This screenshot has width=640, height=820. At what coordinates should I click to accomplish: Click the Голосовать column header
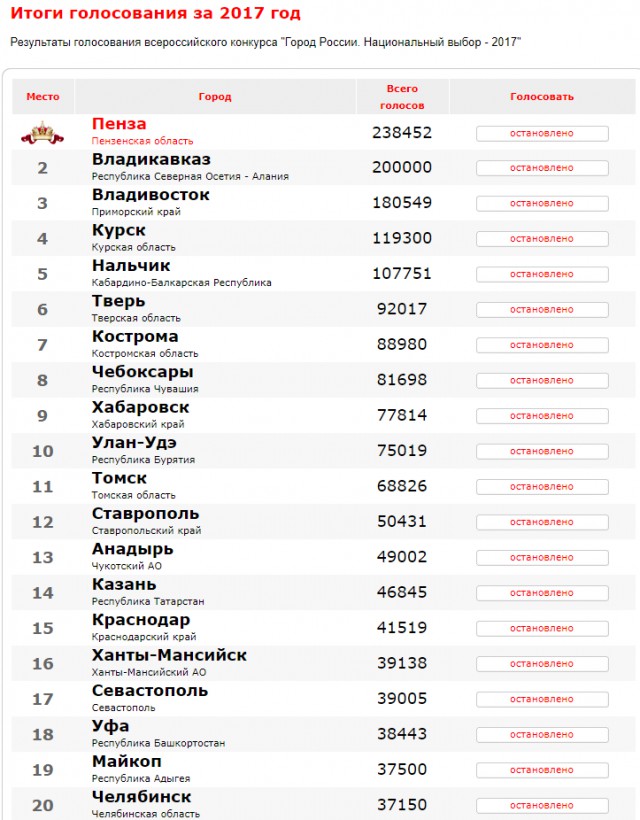click(542, 97)
